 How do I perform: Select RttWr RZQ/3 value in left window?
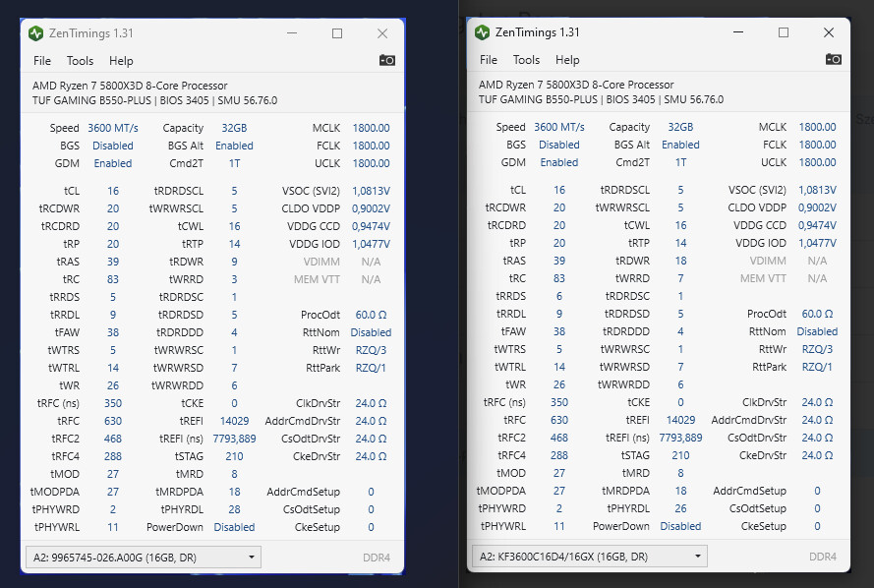pyautogui.click(x=371, y=350)
